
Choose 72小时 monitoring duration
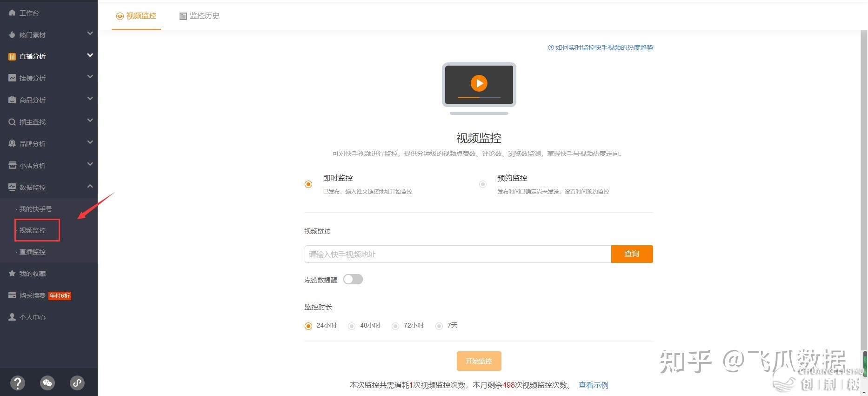(x=395, y=326)
